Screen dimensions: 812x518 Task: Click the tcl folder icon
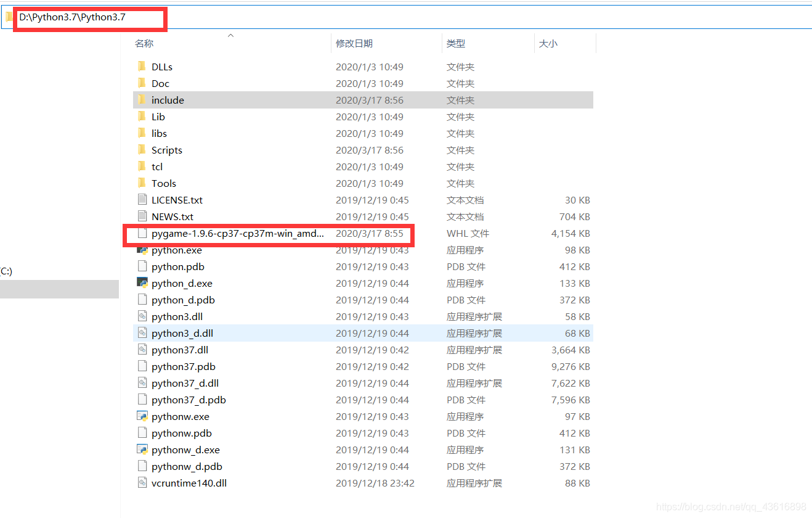tap(142, 166)
